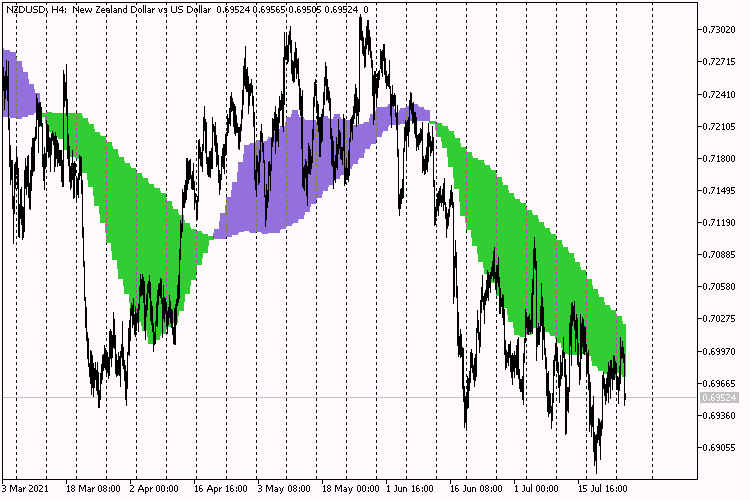Select the 0.71495 price level label
The image size is (750, 500).
click(719, 190)
